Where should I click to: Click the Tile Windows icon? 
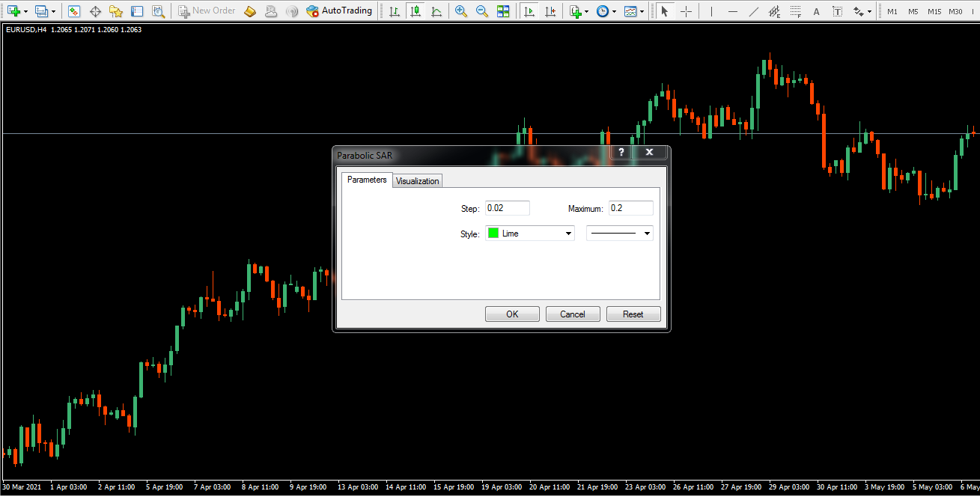point(503,11)
